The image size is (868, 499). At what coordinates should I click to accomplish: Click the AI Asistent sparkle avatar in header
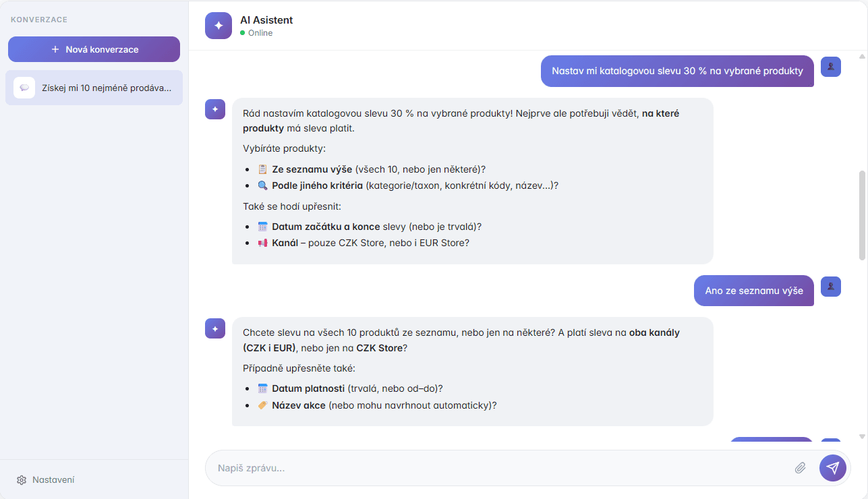[218, 26]
